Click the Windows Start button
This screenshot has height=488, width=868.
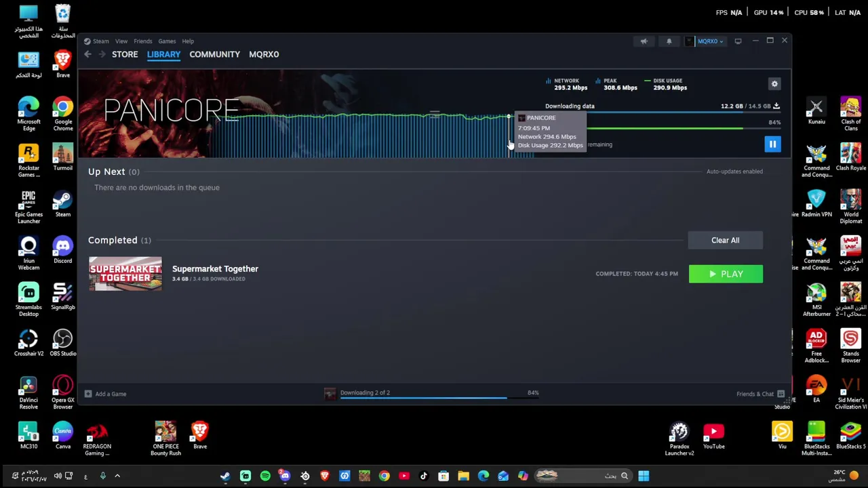pyautogui.click(x=643, y=476)
